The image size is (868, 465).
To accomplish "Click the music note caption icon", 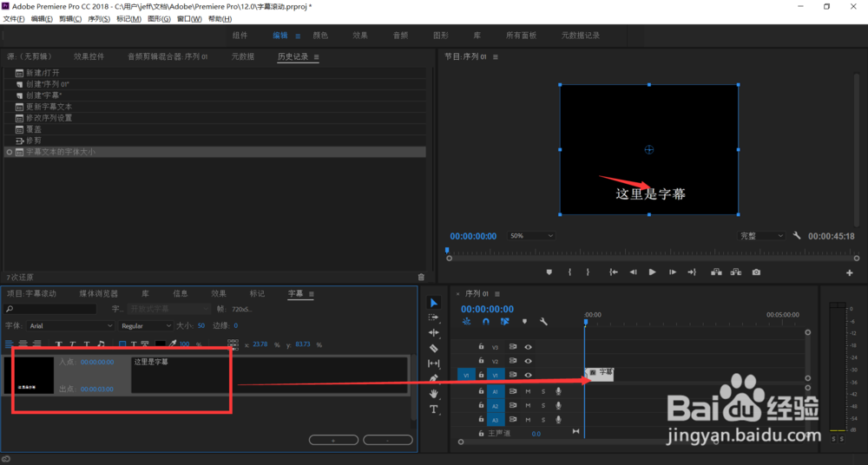I will [101, 344].
